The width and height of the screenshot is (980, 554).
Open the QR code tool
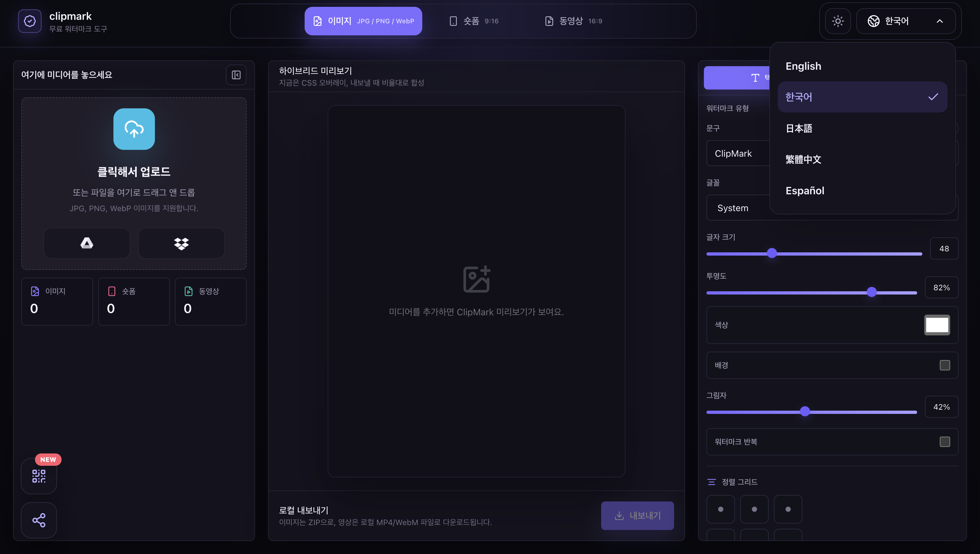[39, 476]
